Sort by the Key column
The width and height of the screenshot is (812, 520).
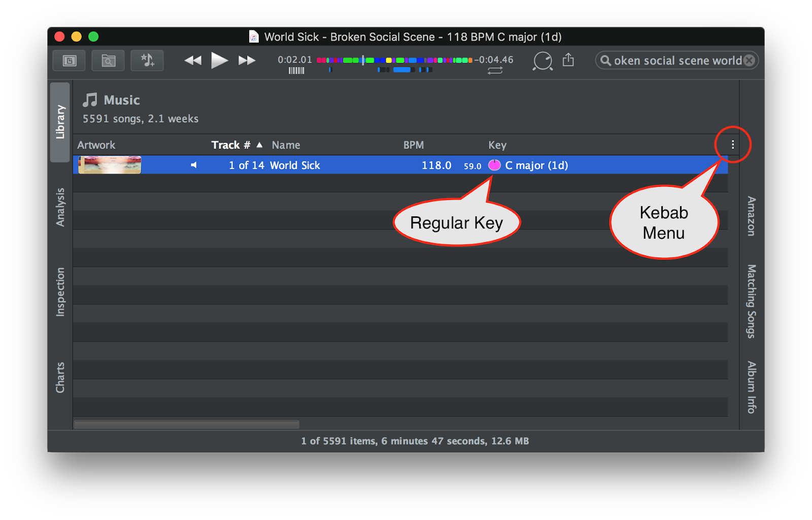pos(497,145)
